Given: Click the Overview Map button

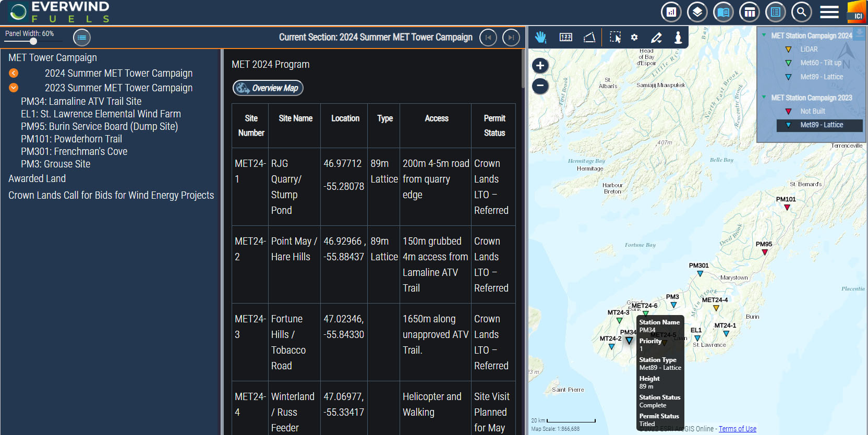Looking at the screenshot, I should click(x=268, y=88).
